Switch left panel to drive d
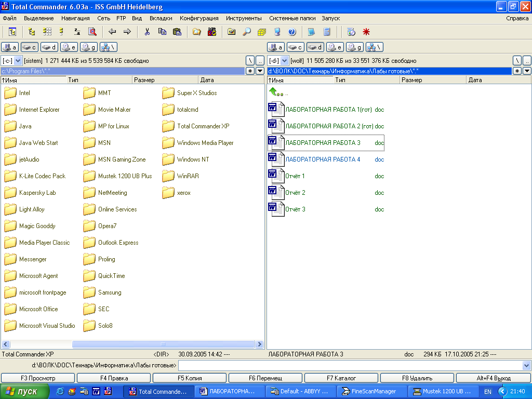Viewport: 532px width, 399px height. (x=49, y=47)
